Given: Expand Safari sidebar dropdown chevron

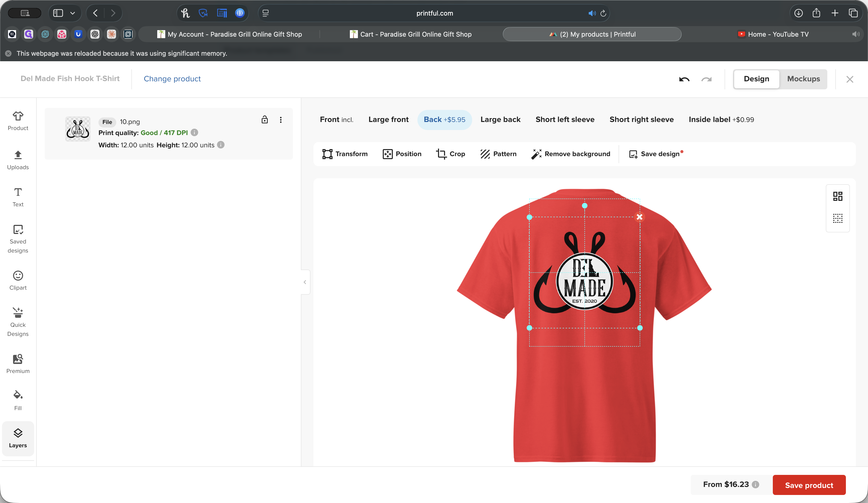Looking at the screenshot, I should pos(72,13).
